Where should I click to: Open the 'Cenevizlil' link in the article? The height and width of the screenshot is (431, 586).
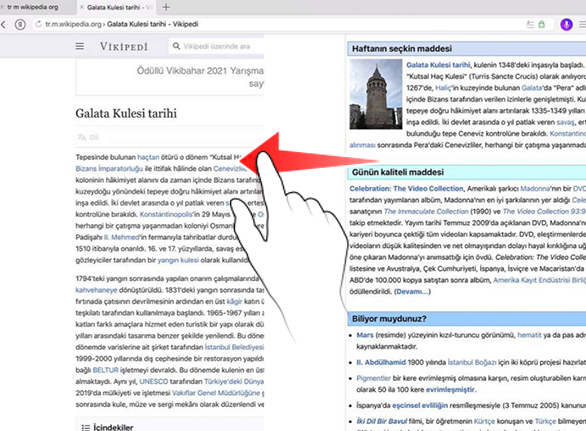coord(230,169)
